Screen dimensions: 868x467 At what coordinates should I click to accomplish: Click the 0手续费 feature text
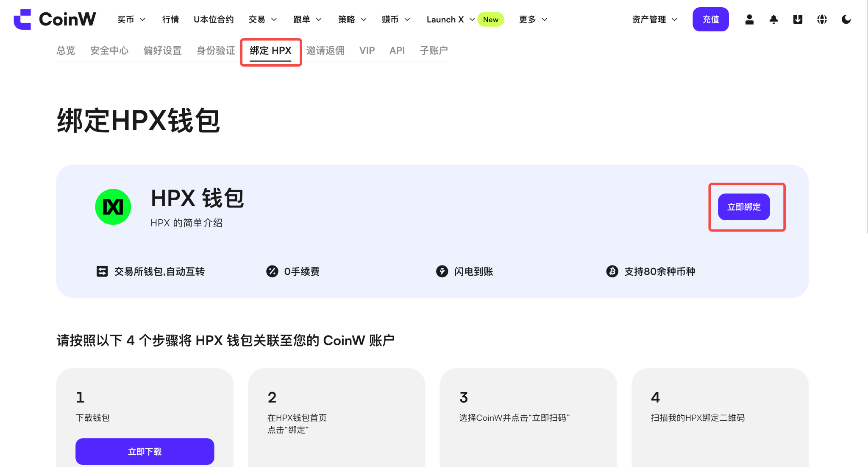point(302,271)
